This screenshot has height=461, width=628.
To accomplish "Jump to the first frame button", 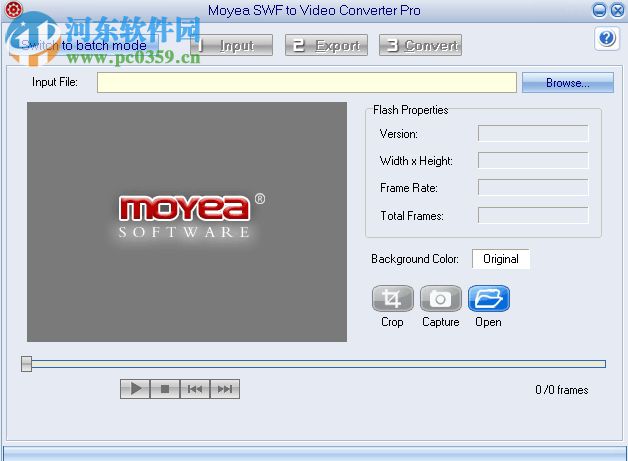I will point(195,389).
